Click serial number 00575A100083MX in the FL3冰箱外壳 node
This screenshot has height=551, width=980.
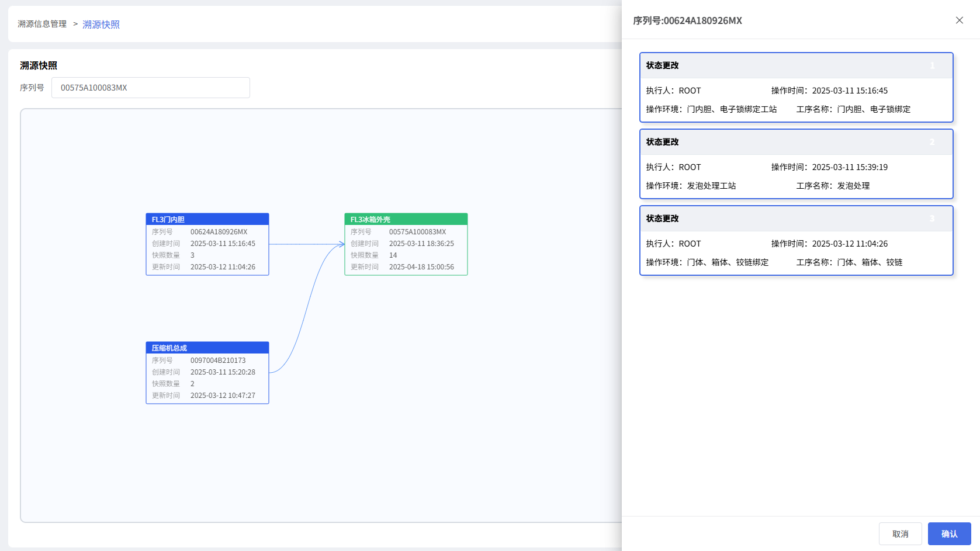(417, 232)
